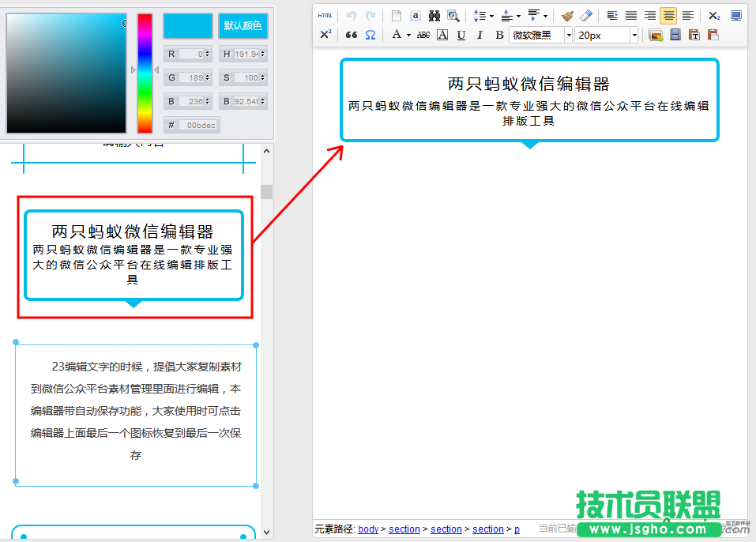Open the line spacing dropdown
Screen dimensions: 756x542
coord(483,15)
